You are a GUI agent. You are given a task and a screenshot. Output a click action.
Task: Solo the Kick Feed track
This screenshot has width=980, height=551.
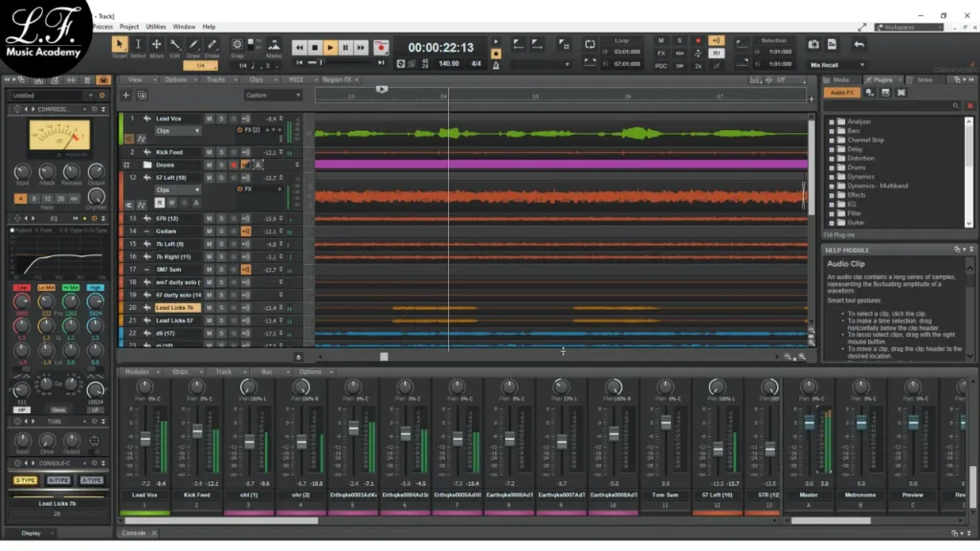[x=220, y=152]
